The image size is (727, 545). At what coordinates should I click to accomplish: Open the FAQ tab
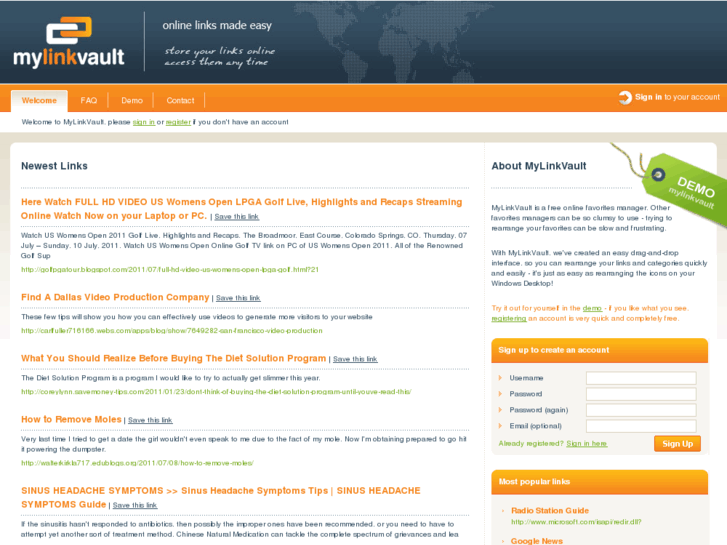pyautogui.click(x=89, y=101)
